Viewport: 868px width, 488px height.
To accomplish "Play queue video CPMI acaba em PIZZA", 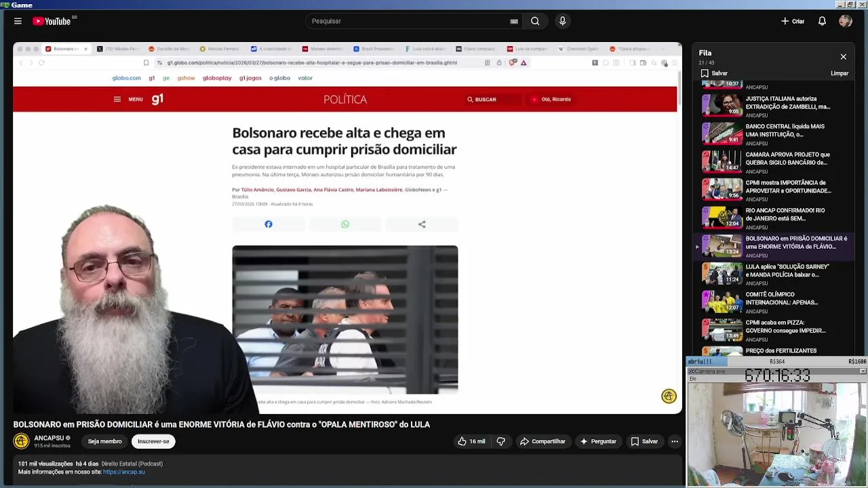I will pyautogui.click(x=773, y=330).
